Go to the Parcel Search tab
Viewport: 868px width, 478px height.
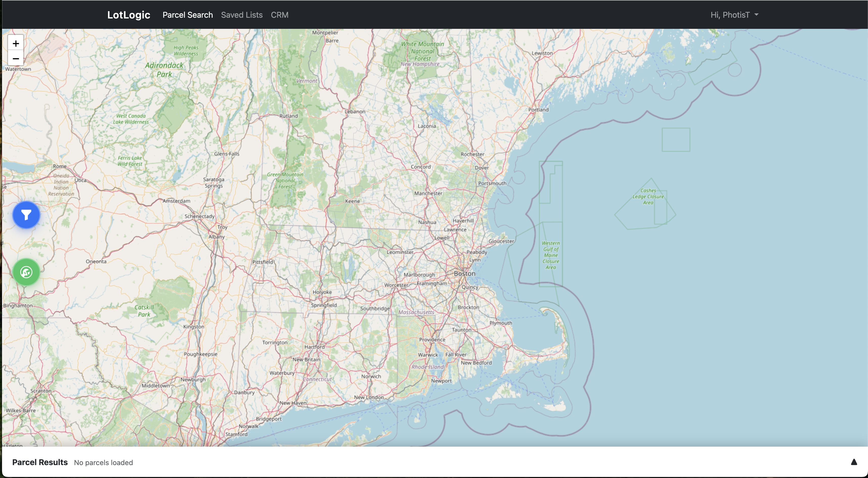(x=187, y=15)
